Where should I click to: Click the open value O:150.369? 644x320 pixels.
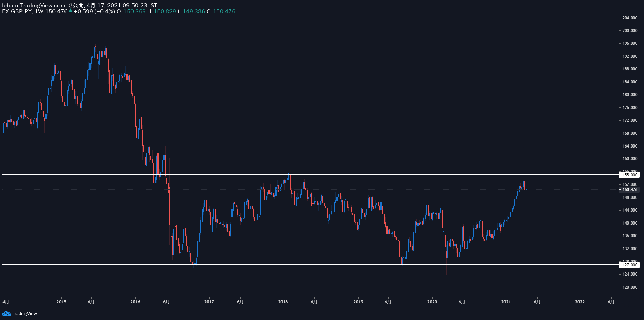(x=131, y=11)
